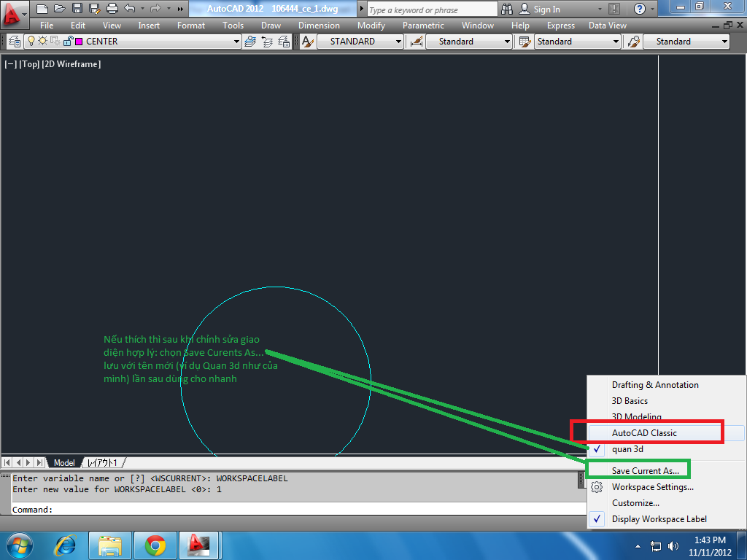Open Workspace Settings...

[x=665, y=487]
